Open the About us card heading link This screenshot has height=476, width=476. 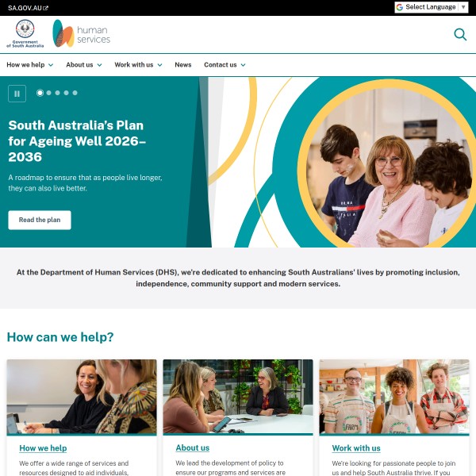tap(193, 448)
